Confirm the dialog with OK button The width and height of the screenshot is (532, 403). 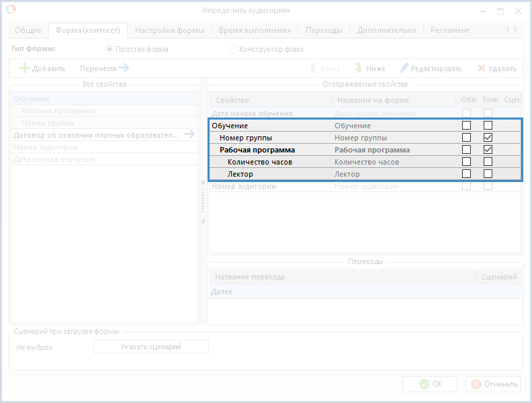pyautogui.click(x=430, y=384)
